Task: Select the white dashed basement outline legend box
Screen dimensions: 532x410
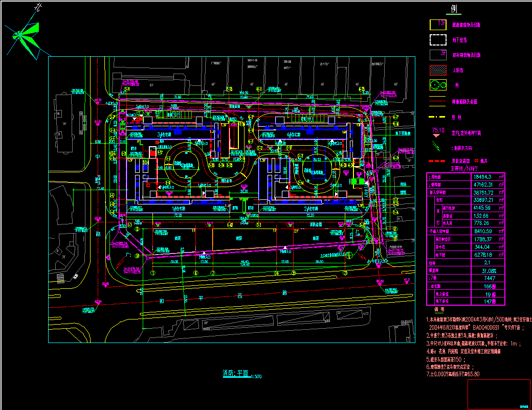Action: click(x=438, y=40)
